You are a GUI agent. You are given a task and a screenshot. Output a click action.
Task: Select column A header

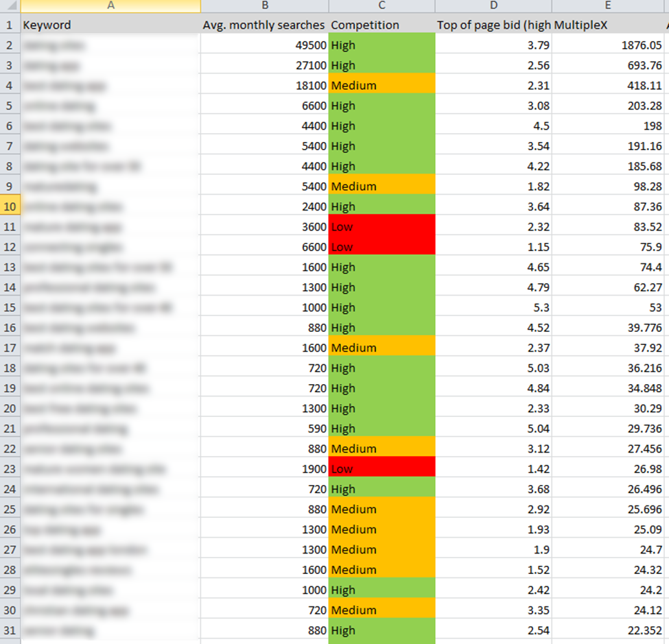[x=110, y=6]
